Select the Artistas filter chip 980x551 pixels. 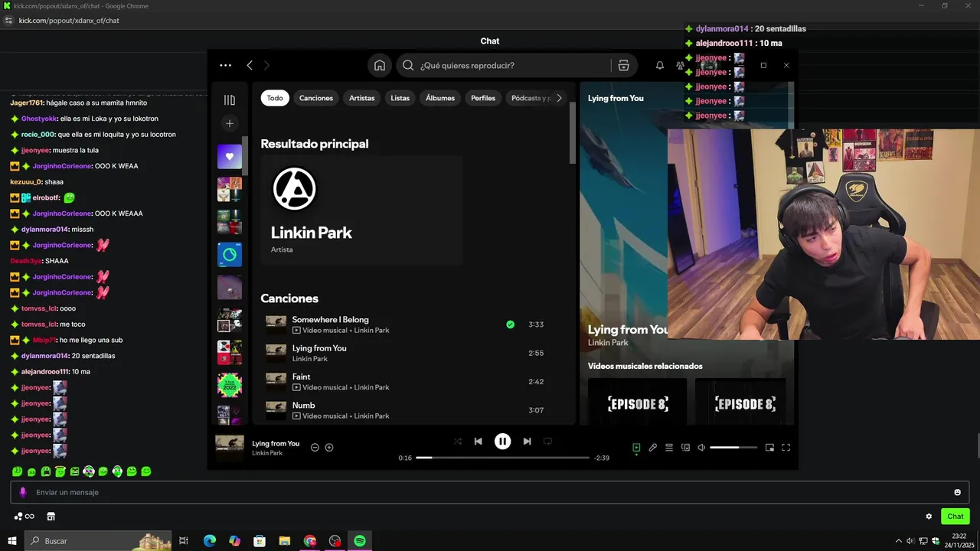click(362, 98)
